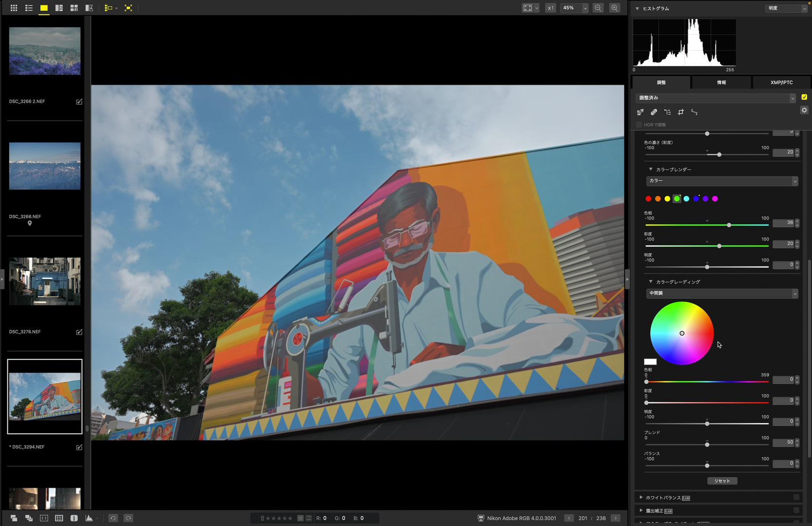Enable the HDRで調整 checkbox

pyautogui.click(x=639, y=125)
